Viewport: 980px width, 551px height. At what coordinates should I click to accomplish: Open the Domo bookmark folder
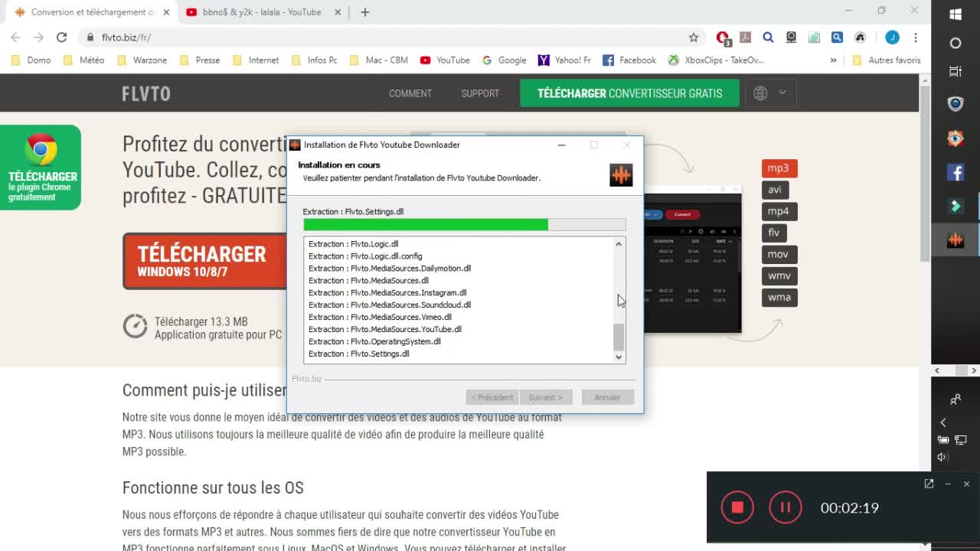pos(31,60)
